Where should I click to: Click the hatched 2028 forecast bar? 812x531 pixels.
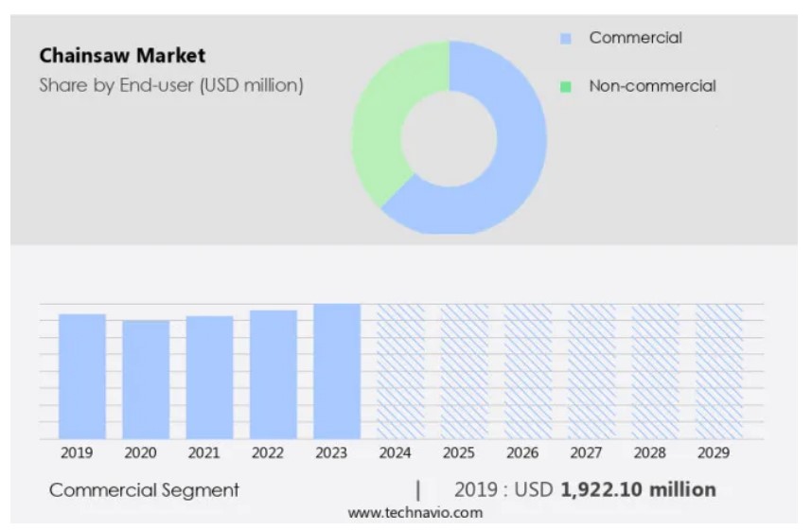(x=655, y=371)
